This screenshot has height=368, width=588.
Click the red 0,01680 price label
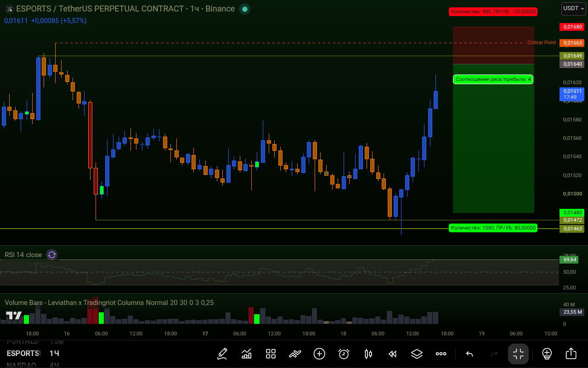(x=572, y=27)
